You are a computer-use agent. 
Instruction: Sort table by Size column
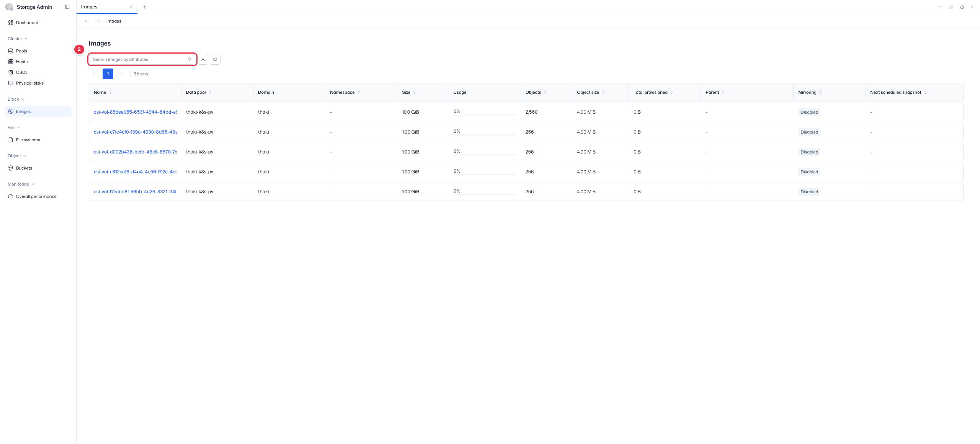415,92
